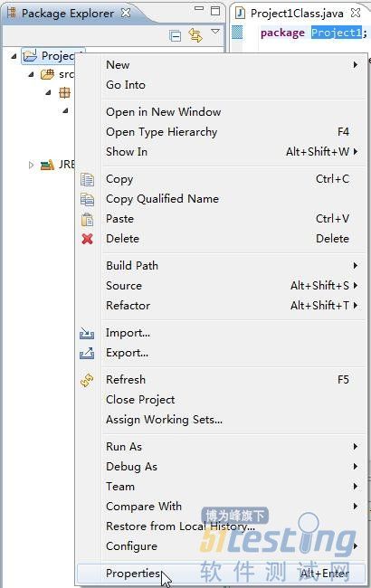Open the Package Explorer view menu triangle
The height and width of the screenshot is (588, 371).
tap(215, 32)
